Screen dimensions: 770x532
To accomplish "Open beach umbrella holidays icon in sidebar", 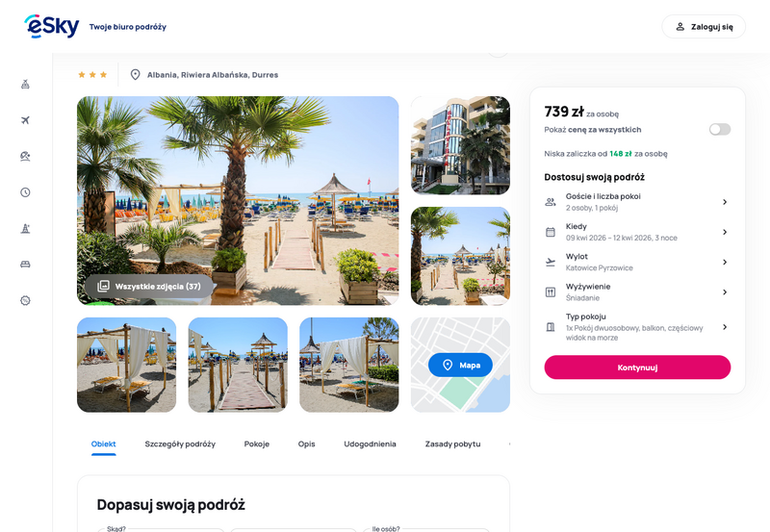I will (x=26, y=156).
